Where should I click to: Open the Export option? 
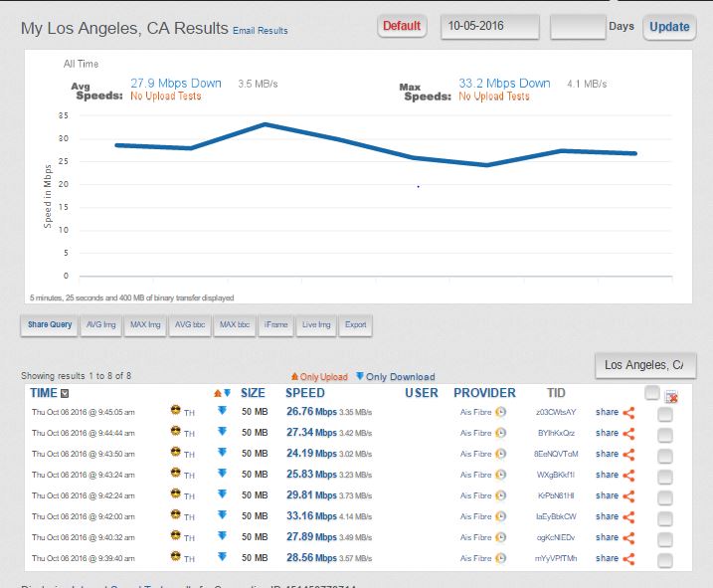click(x=355, y=324)
